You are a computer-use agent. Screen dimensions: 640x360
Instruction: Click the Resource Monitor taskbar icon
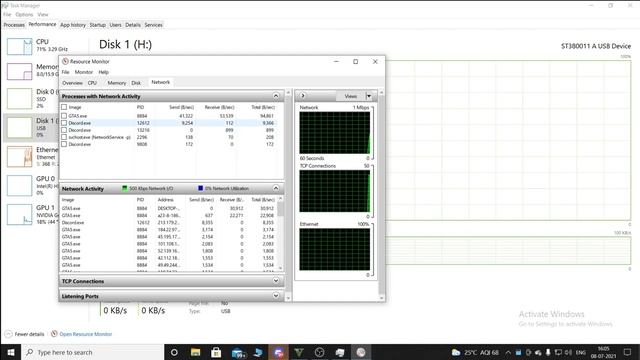pyautogui.click(x=361, y=352)
